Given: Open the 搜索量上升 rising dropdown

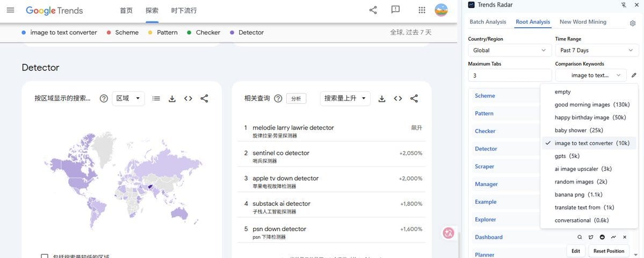Looking at the screenshot, I should click(345, 98).
